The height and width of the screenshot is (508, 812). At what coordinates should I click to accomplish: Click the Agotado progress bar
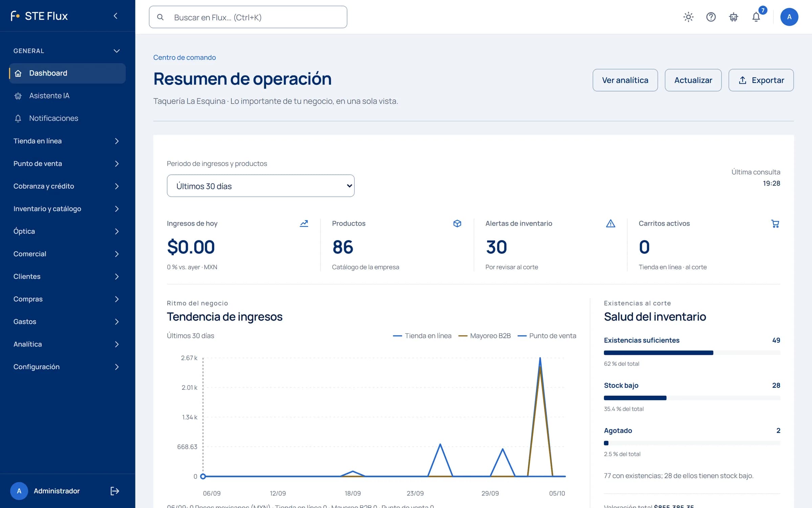692,443
